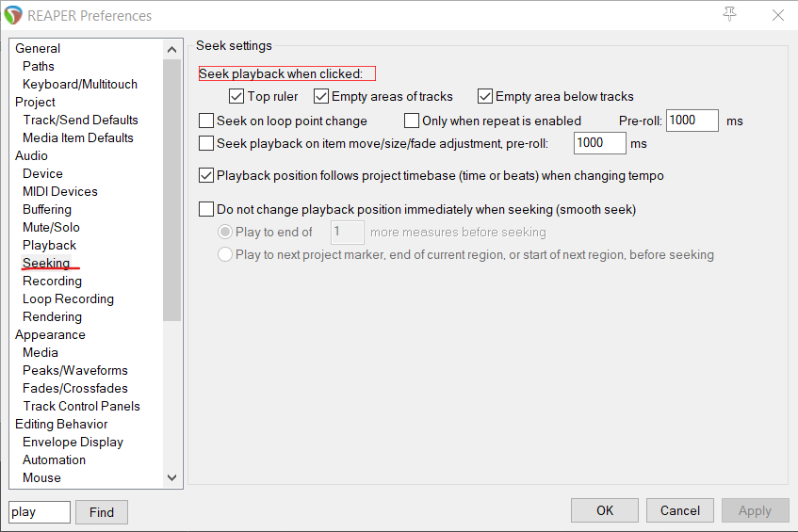Confirm settings with the OK button
This screenshot has width=798, height=532.
click(x=605, y=510)
